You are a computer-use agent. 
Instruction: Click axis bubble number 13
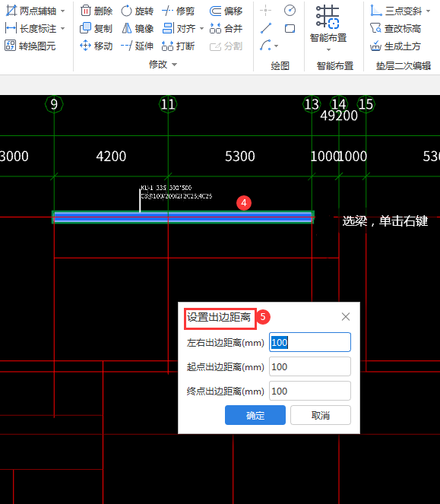pyautogui.click(x=312, y=104)
